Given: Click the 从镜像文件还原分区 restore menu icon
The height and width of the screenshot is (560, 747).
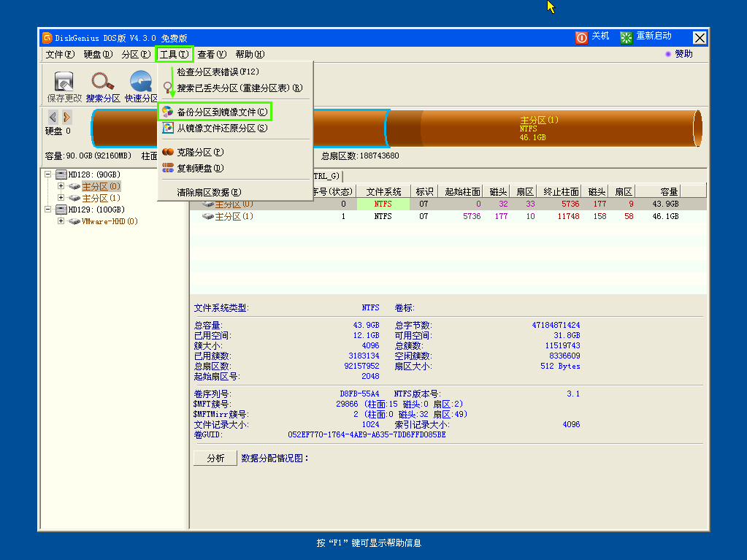Looking at the screenshot, I should pos(167,128).
